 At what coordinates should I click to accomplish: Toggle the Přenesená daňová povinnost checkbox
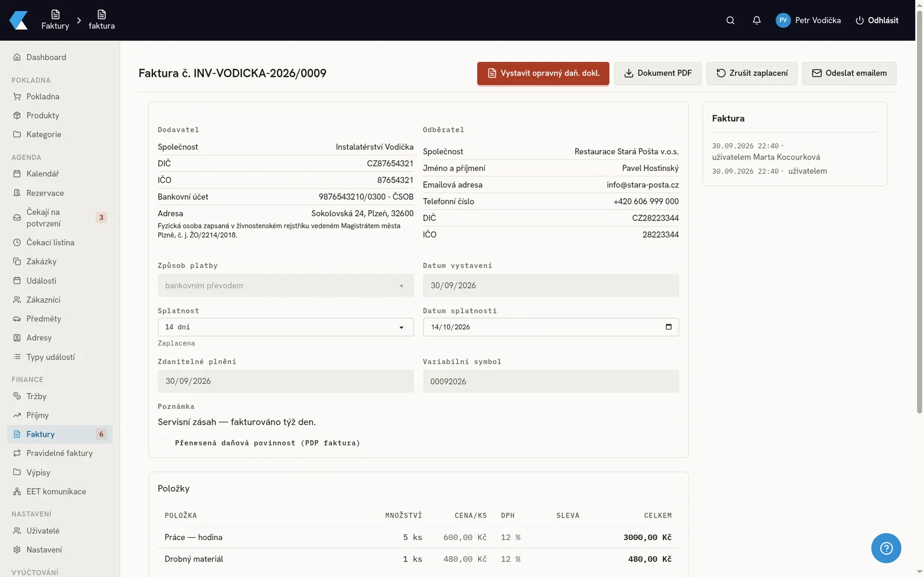(x=163, y=443)
